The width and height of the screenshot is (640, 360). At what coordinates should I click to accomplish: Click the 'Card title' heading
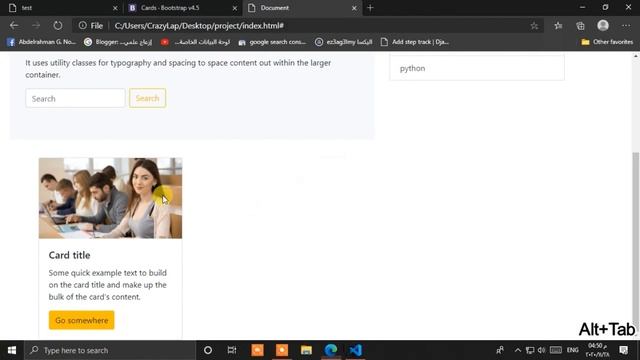69,255
